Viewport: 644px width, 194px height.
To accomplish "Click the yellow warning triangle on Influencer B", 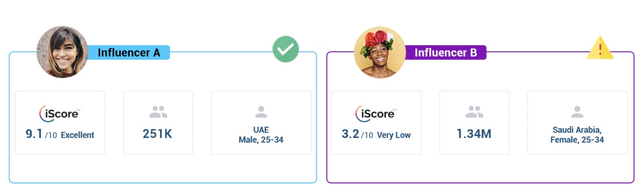I will (600, 48).
